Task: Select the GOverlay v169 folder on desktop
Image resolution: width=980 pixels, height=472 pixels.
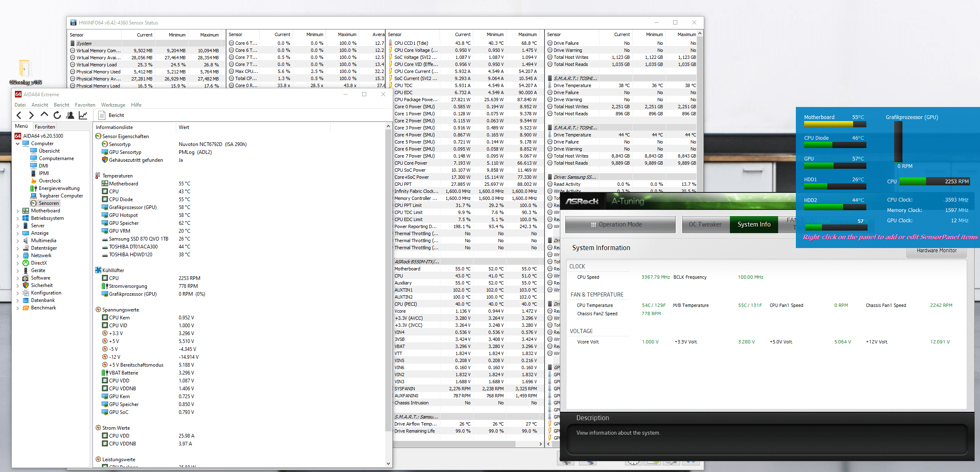Action: [25, 71]
